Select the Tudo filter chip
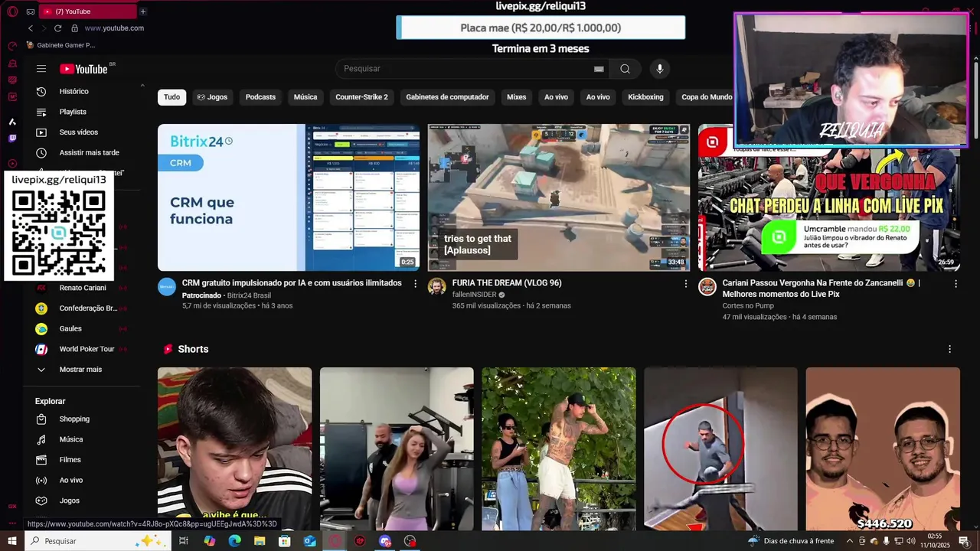980x551 pixels. click(x=172, y=97)
